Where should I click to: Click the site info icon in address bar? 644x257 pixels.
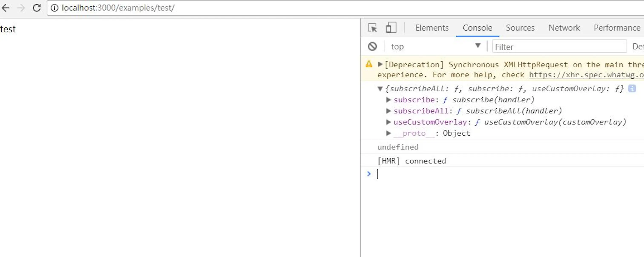tap(55, 8)
